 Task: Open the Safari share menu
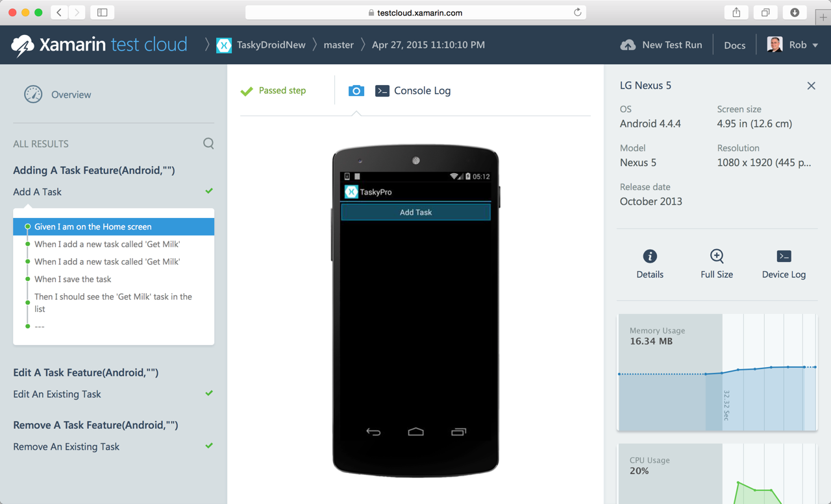(736, 12)
